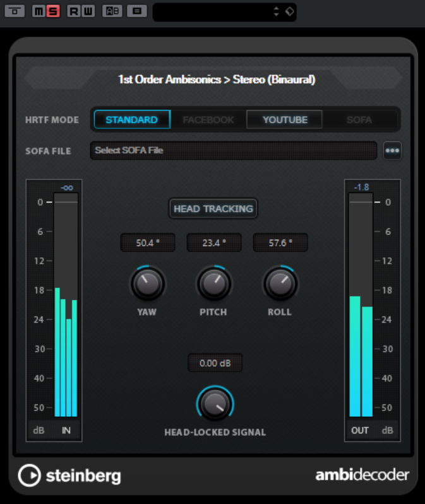Toggle the HEAD TRACKING button

tap(213, 209)
